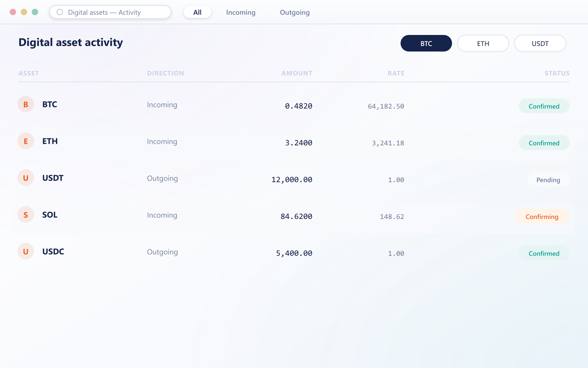Click the red close window dot
The image size is (588, 368).
pos(13,12)
